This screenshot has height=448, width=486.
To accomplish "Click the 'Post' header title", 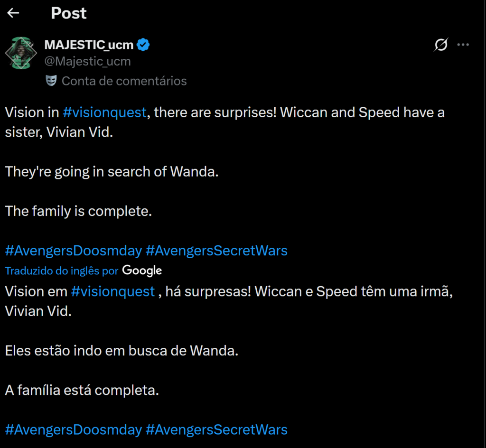I will 68,13.
